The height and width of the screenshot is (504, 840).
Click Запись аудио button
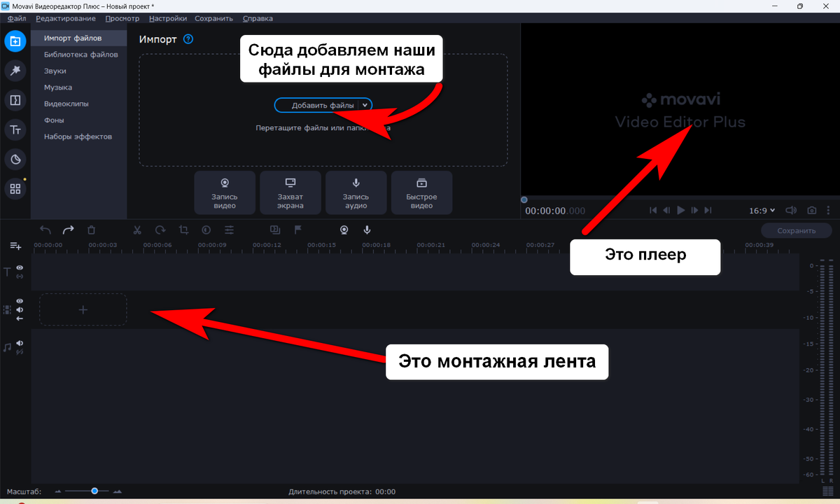click(356, 192)
